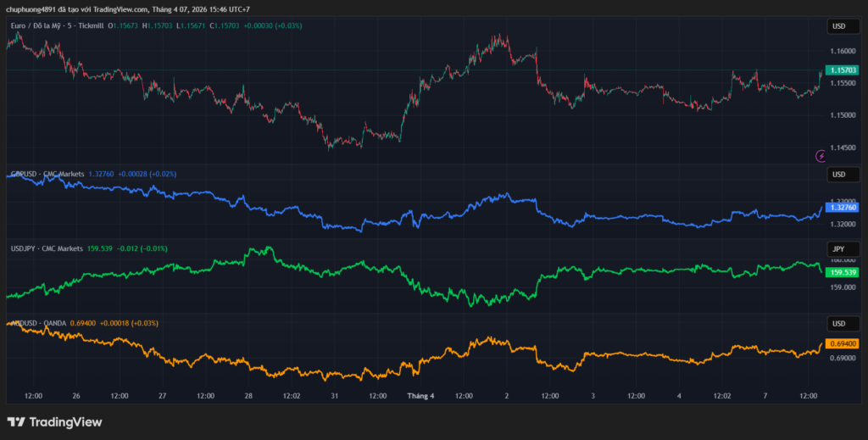The image size is (868, 440).
Task: Click the 1.16000 level on price scale
Action: (x=843, y=51)
